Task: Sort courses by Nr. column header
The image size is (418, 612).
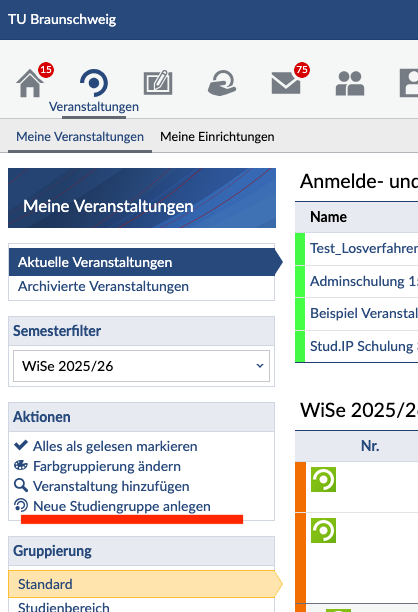Action: (370, 446)
